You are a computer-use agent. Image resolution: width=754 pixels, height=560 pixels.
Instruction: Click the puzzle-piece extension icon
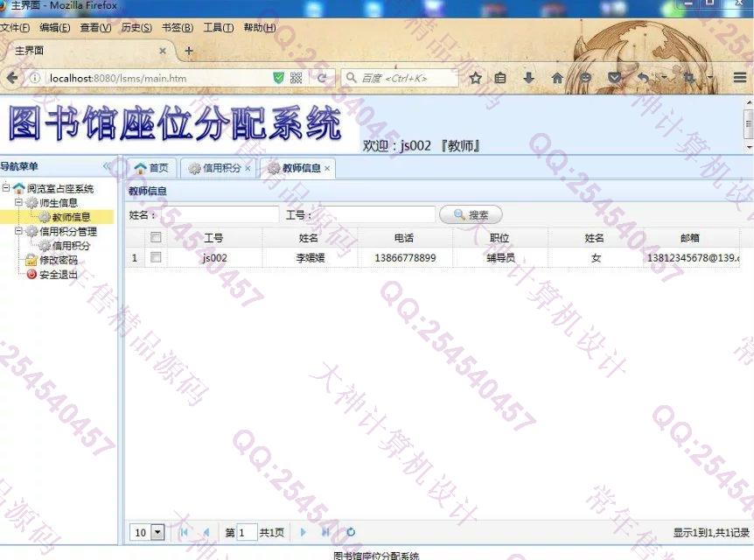[x=689, y=78]
